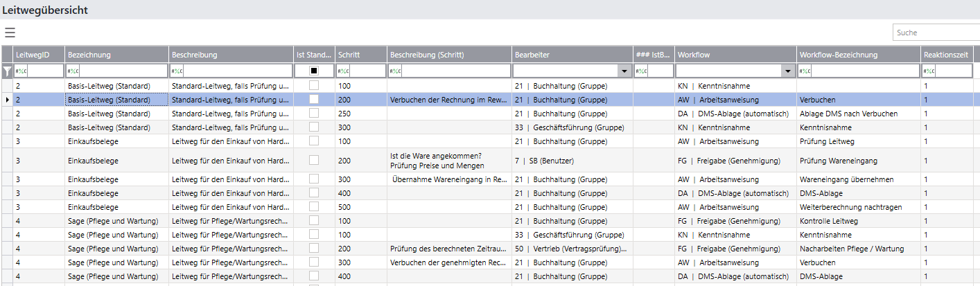Click into the Suche search field
The height and width of the screenshot is (286, 980).
click(935, 33)
